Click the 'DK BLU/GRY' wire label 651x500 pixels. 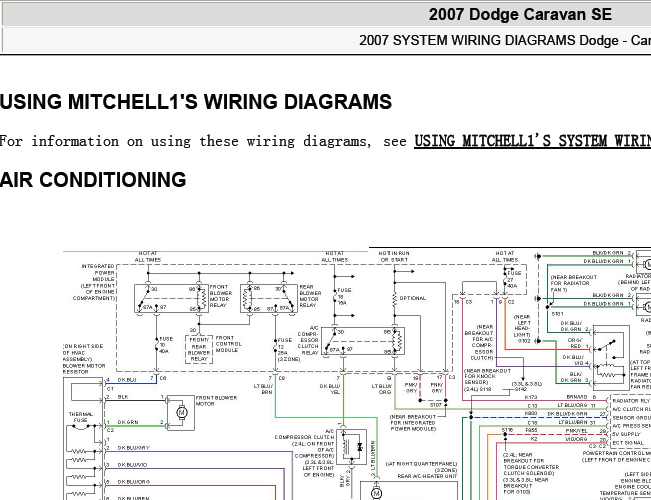click(x=133, y=448)
